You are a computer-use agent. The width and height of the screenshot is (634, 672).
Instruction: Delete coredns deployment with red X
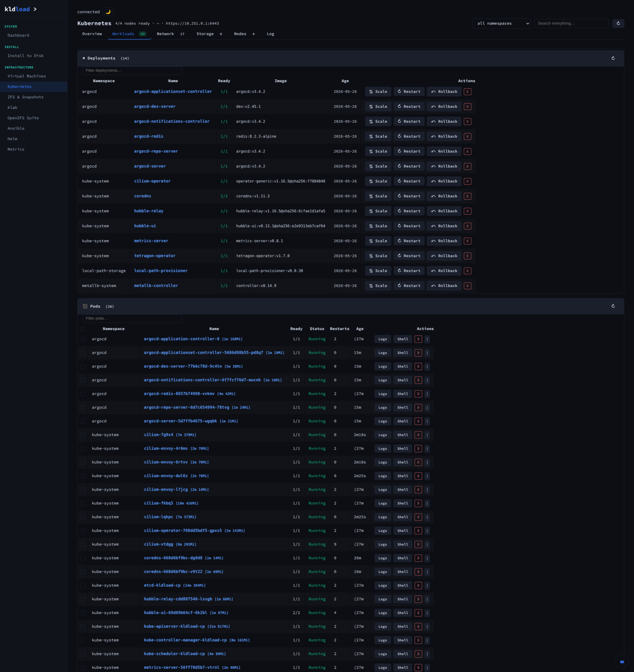tap(467, 196)
